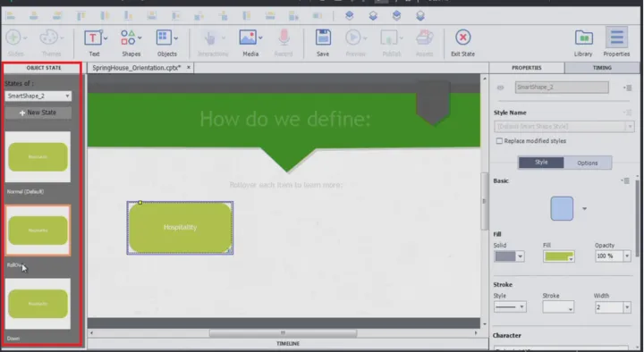The width and height of the screenshot is (644, 352).
Task: Select the OBJECT STATE tab
Action: pyautogui.click(x=44, y=68)
